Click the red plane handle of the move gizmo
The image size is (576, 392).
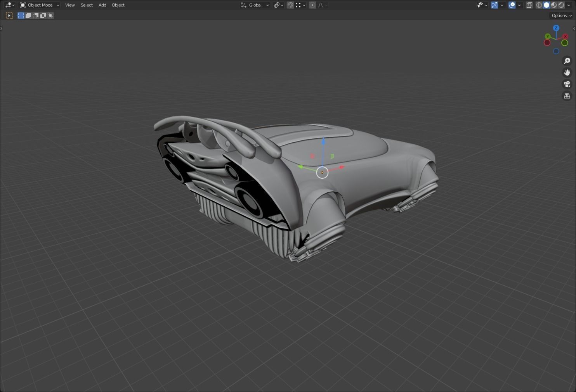(x=312, y=156)
